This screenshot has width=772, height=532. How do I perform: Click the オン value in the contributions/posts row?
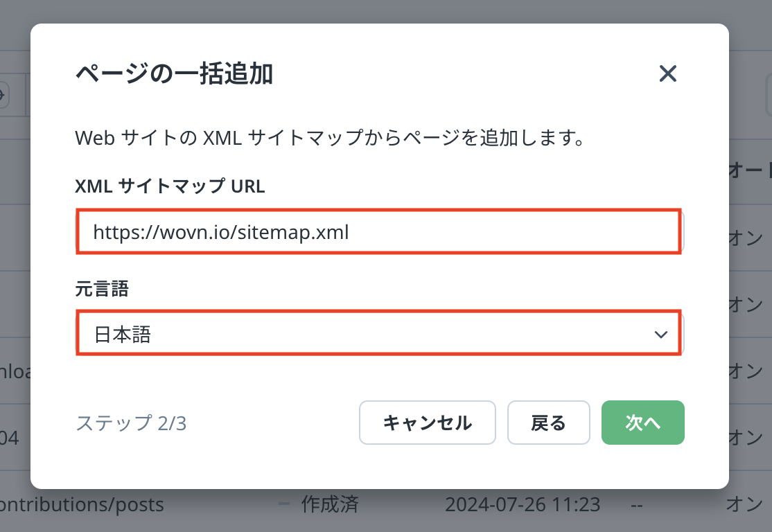744,504
